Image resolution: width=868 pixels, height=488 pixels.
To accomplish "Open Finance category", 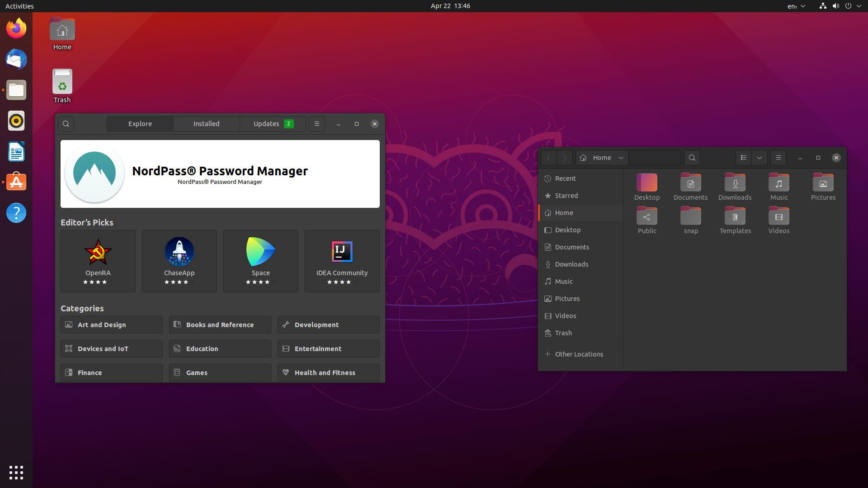I will (x=112, y=373).
